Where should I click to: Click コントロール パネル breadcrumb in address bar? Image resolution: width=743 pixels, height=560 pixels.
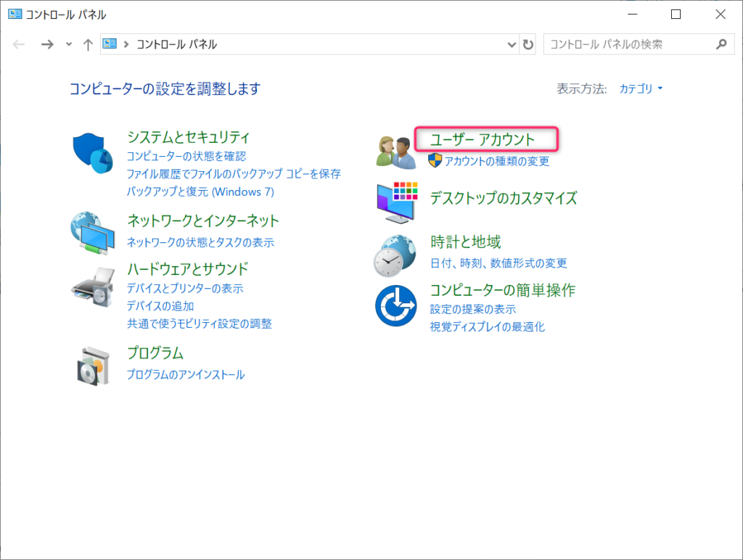(x=176, y=45)
